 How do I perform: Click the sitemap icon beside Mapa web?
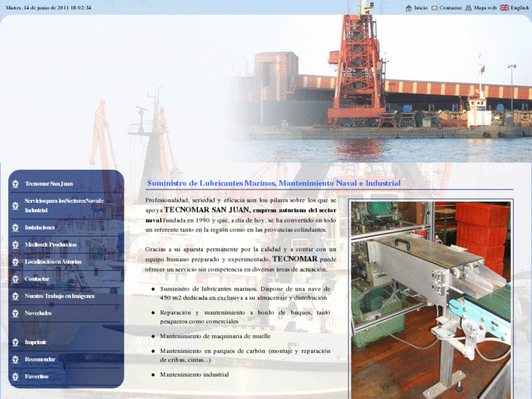tap(468, 8)
